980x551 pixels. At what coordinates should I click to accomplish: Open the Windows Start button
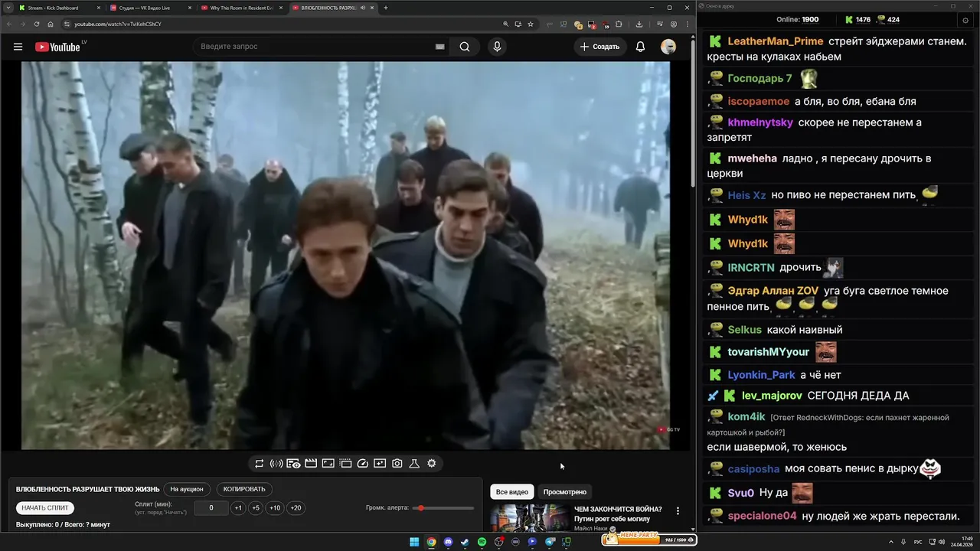(x=414, y=542)
